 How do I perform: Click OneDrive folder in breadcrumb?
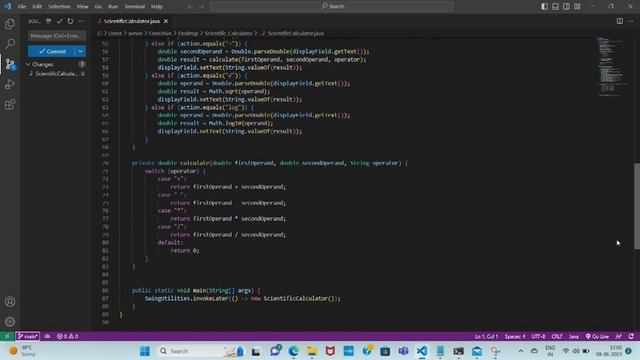pos(160,33)
